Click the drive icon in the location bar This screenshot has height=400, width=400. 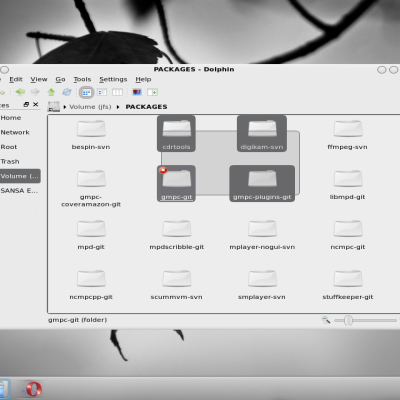(53, 107)
